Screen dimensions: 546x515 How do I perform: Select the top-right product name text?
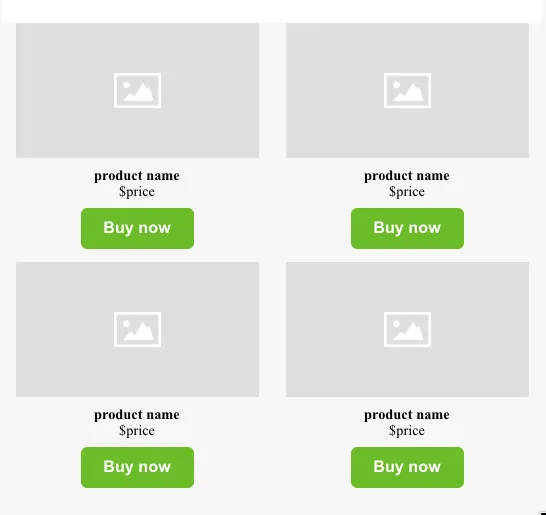point(407,175)
